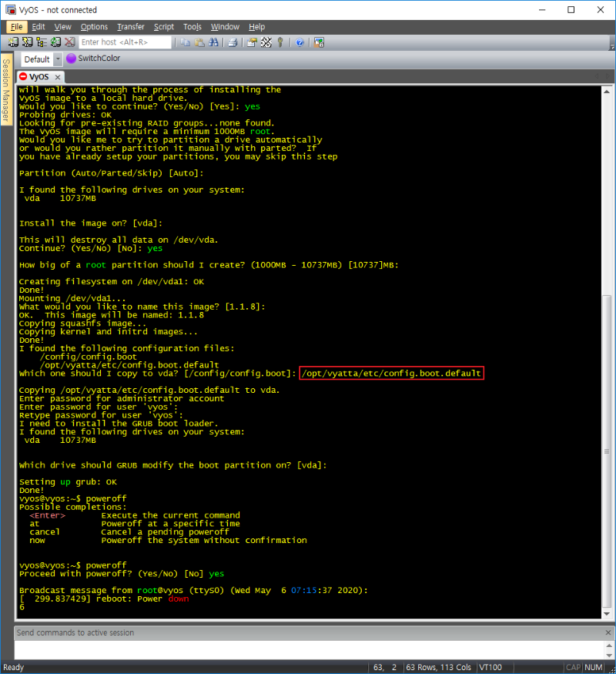Expand the Default dropdown arrow
Viewport: 616px width, 674px height.
pyautogui.click(x=58, y=59)
